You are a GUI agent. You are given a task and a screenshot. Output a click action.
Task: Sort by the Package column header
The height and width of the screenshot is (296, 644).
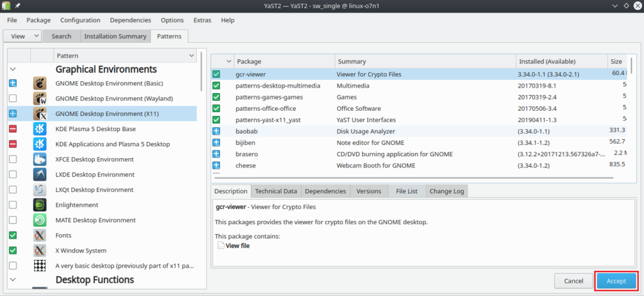[284, 61]
